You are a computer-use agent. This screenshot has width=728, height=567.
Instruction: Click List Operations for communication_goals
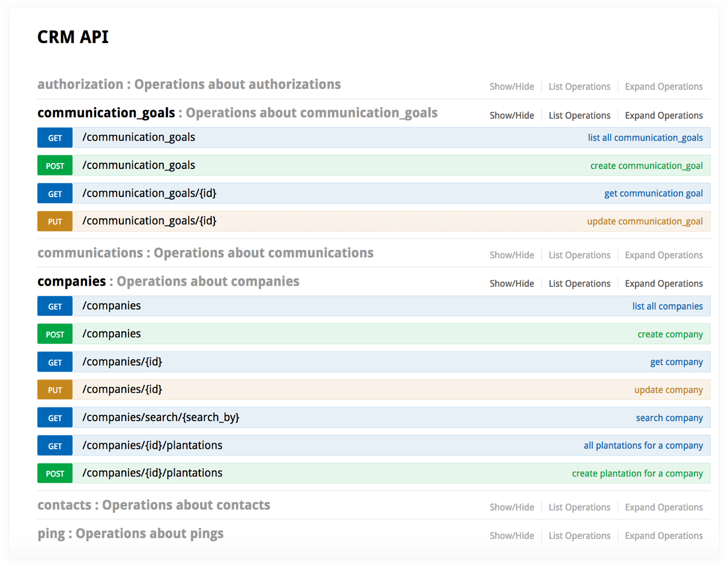coord(580,116)
